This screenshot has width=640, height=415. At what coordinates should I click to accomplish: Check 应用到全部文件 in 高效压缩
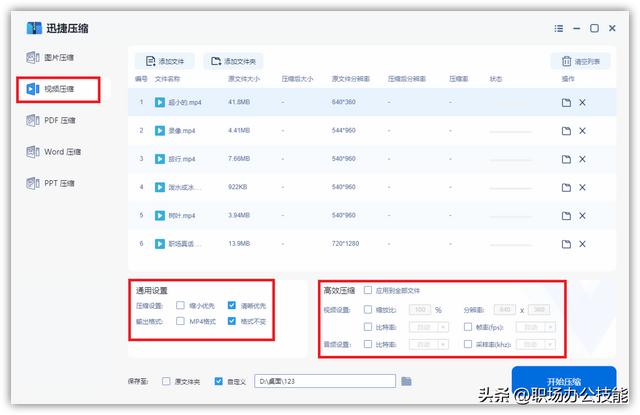[368, 290]
